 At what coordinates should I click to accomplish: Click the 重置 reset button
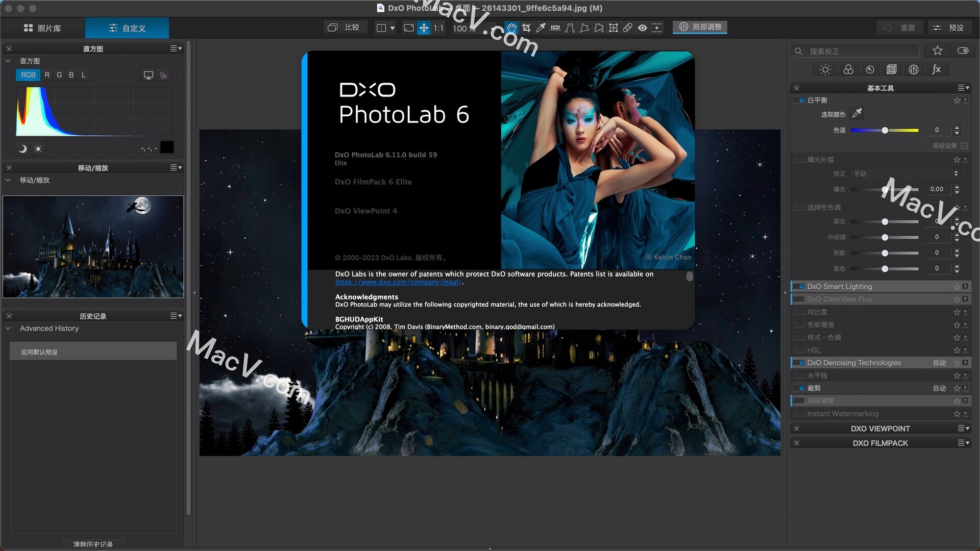tap(899, 28)
